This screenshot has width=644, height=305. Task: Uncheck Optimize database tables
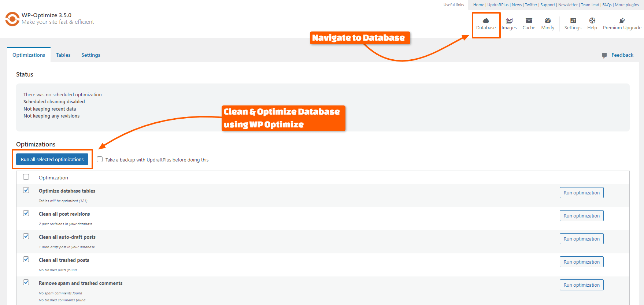pos(26,190)
